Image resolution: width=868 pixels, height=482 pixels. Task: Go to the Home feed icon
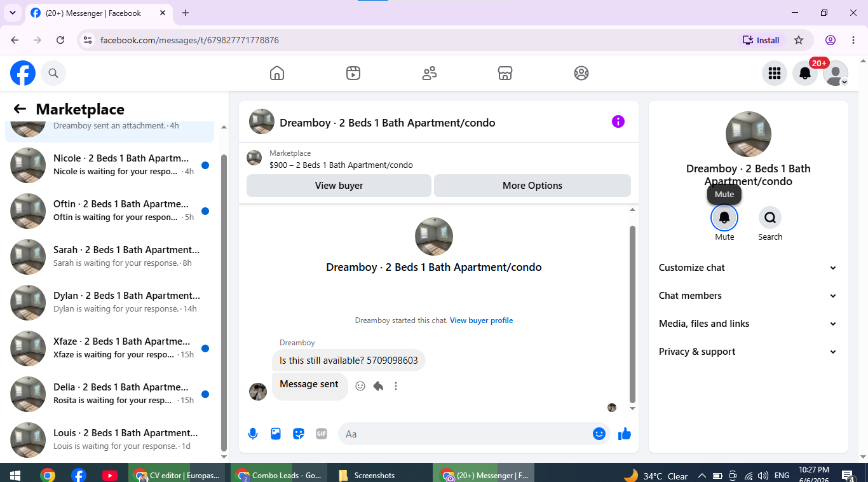[277, 73]
